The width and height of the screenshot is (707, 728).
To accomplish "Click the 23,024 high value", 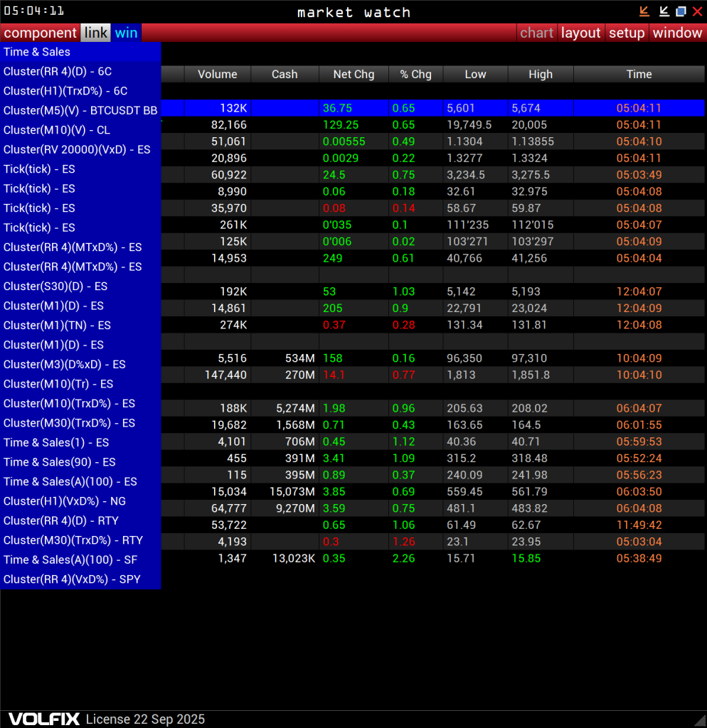I will (x=529, y=309).
